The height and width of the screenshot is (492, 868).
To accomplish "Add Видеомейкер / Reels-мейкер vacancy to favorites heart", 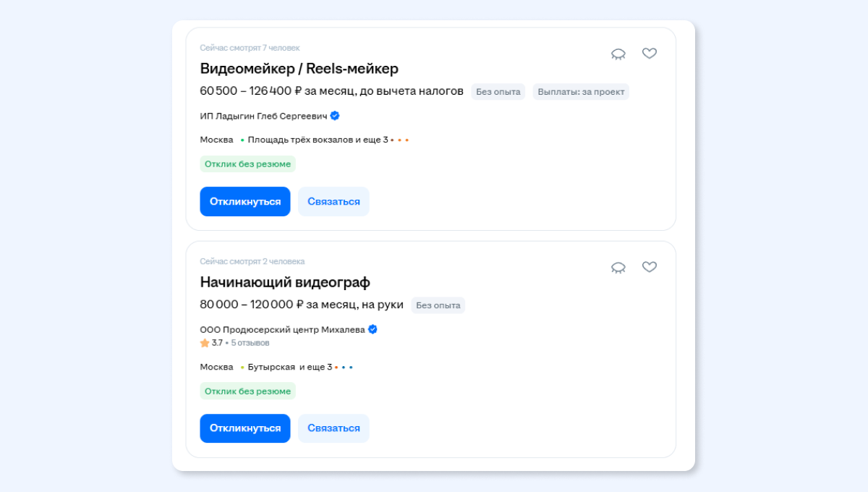I will click(x=650, y=53).
